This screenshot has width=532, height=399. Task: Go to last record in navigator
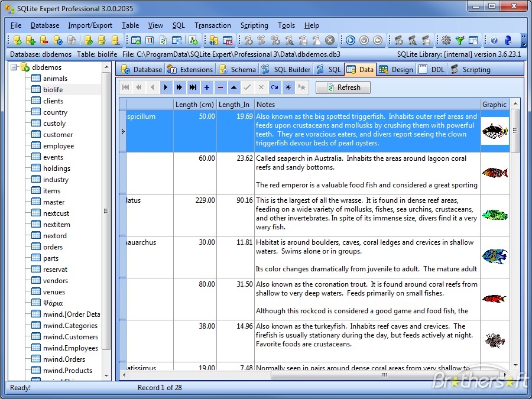[x=193, y=87]
